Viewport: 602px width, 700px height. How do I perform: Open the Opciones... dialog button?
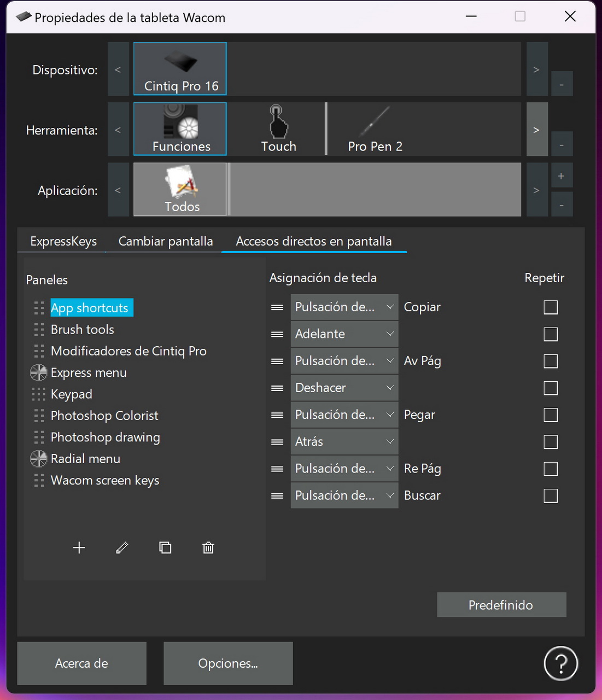tap(228, 663)
